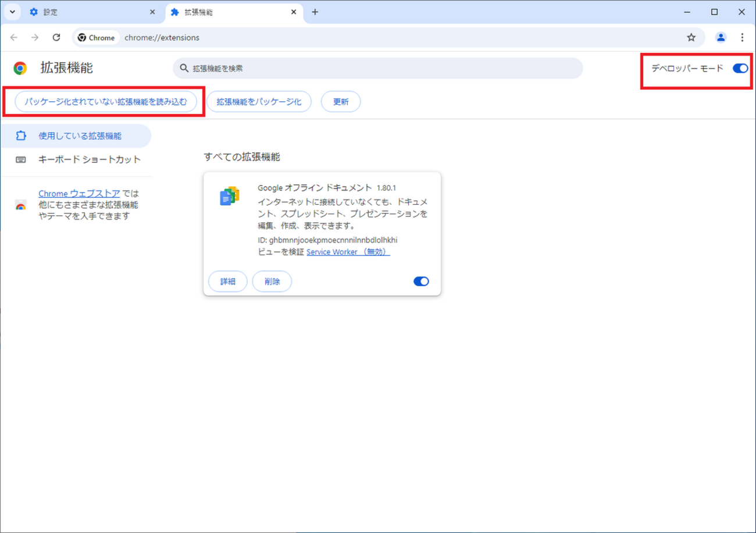The width and height of the screenshot is (756, 533).
Task: Focus the 拡張機能を検索 search field
Action: point(378,68)
